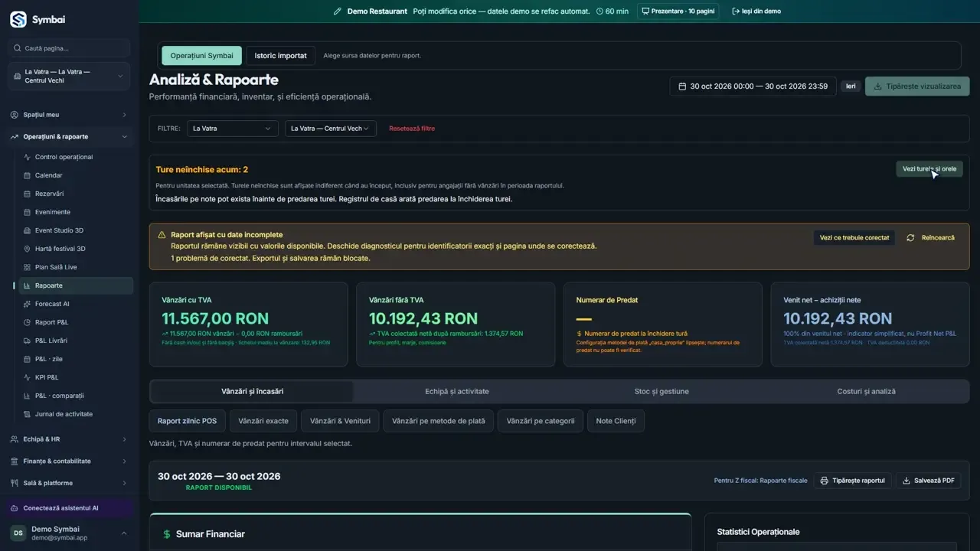The width and height of the screenshot is (980, 551).
Task: Click the Symbai logo icon
Action: [x=18, y=19]
